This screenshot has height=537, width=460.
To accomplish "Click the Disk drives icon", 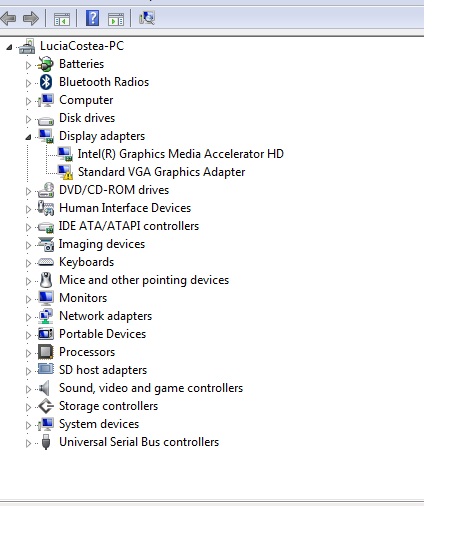I will (x=46, y=120).
